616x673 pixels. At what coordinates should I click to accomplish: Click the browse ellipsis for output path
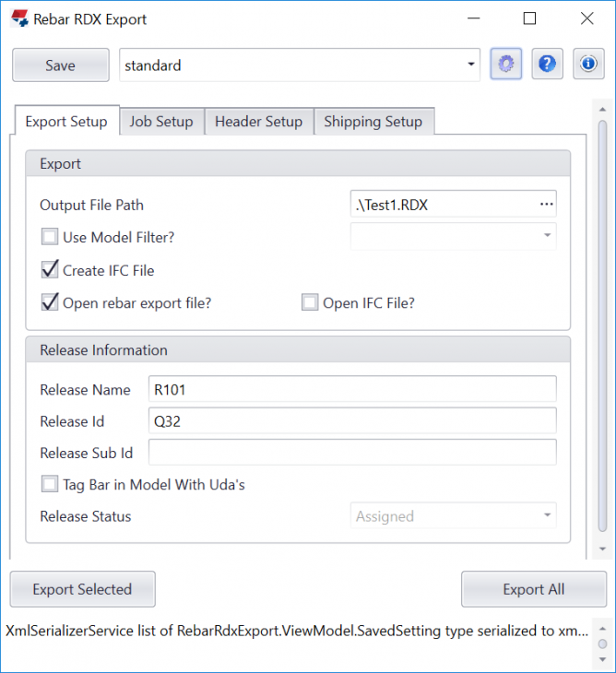pos(546,205)
